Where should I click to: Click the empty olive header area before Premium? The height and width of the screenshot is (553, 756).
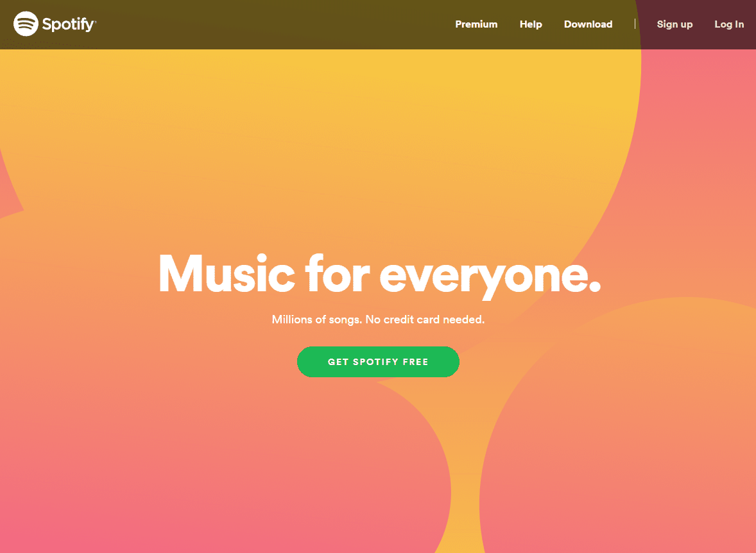(x=275, y=24)
